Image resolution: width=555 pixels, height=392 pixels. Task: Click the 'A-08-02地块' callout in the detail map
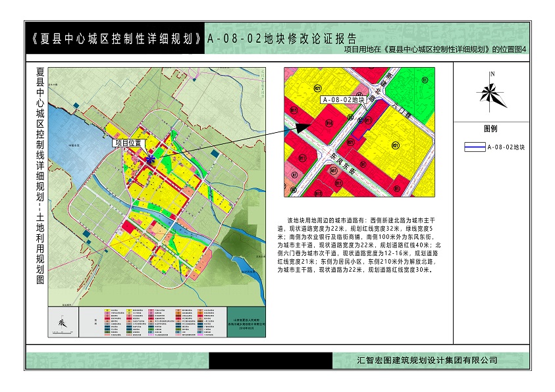pyautogui.click(x=343, y=100)
